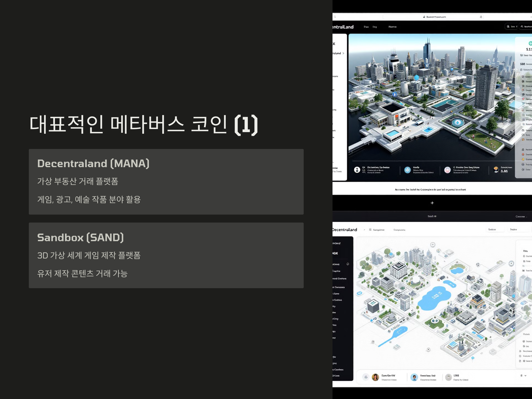Image resolution: width=532 pixels, height=399 pixels.
Task: Select the radio circle in dark Sandbox sidebar
Action: tap(348, 264)
